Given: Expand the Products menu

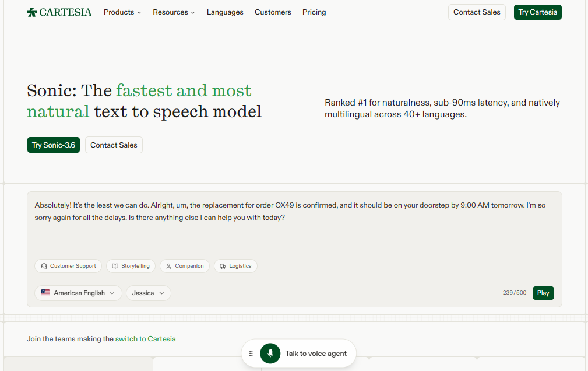Looking at the screenshot, I should coord(122,12).
